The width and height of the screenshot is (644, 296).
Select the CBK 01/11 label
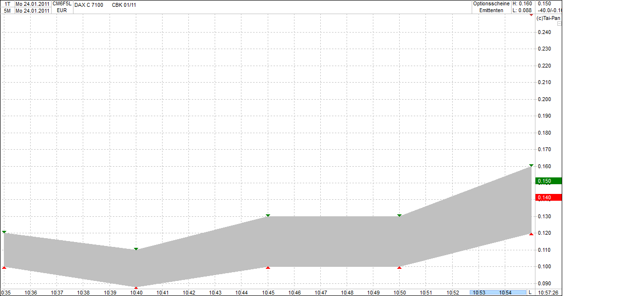click(123, 5)
